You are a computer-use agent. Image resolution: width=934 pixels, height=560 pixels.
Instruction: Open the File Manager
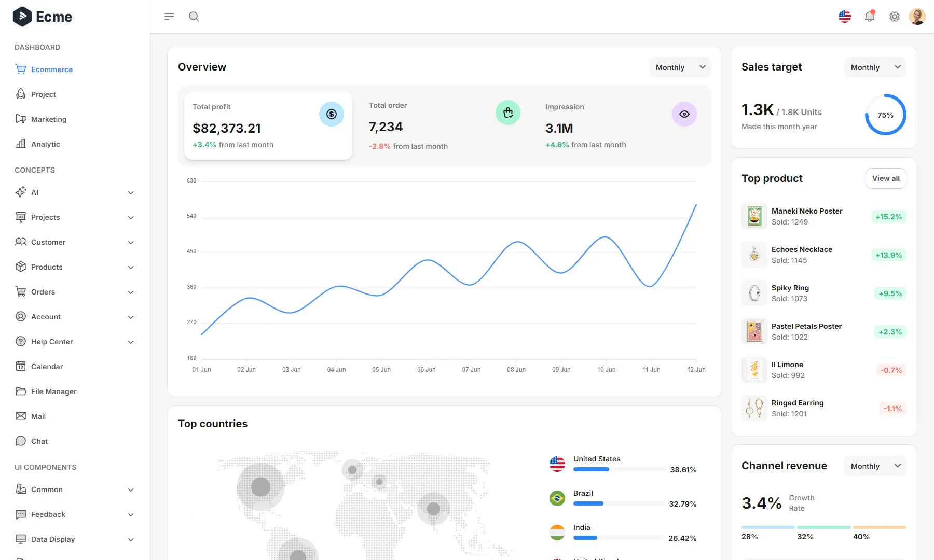[x=53, y=391]
